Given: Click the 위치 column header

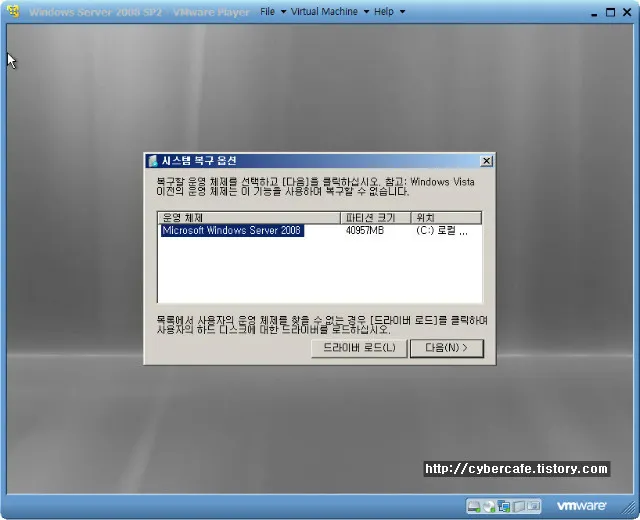Looking at the screenshot, I should pos(446,218).
